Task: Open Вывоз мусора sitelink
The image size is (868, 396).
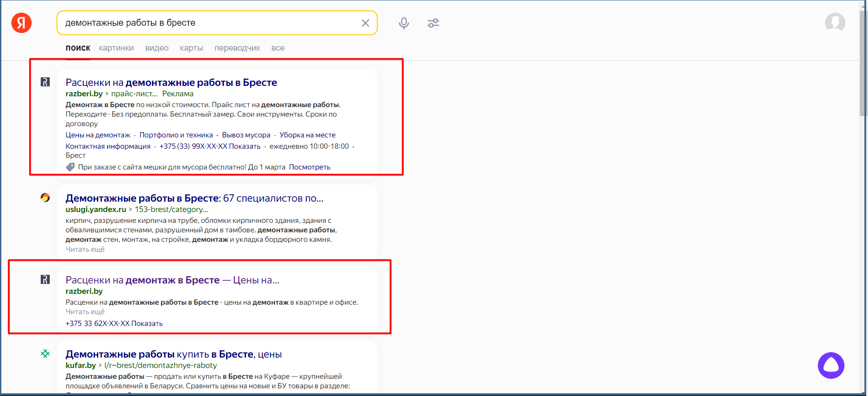Action: 246,135
